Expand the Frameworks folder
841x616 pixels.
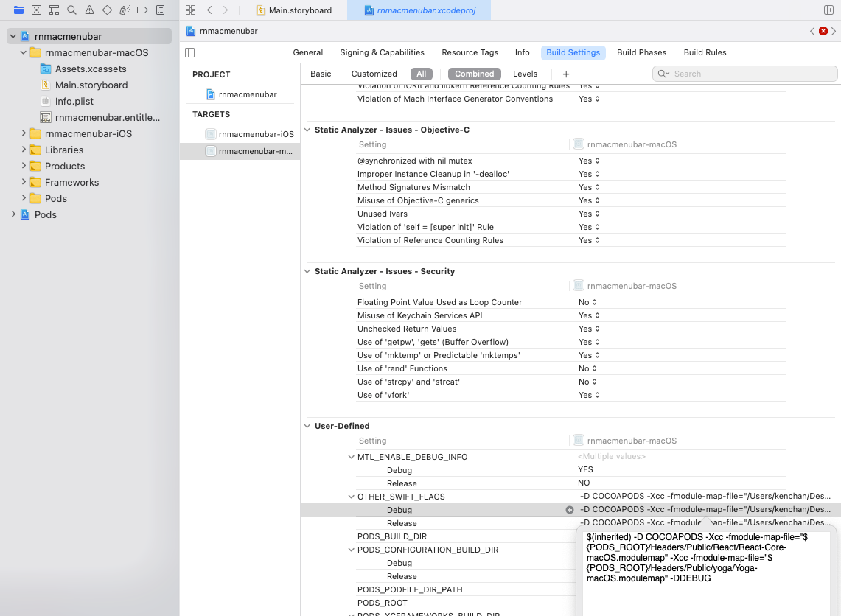[x=23, y=182]
